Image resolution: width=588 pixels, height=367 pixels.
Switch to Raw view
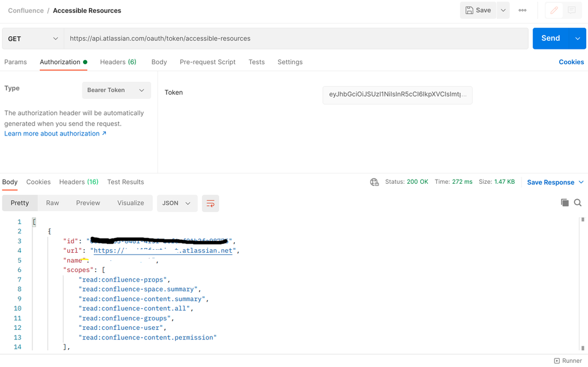pyautogui.click(x=52, y=203)
